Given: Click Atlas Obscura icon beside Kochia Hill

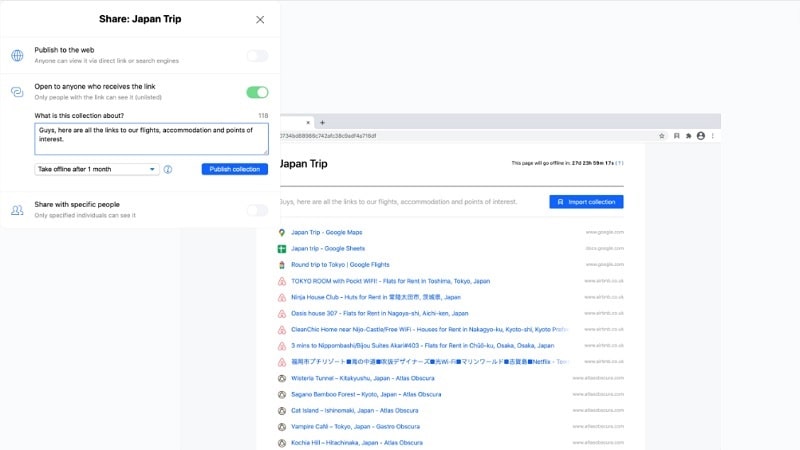Looking at the screenshot, I should [282, 443].
